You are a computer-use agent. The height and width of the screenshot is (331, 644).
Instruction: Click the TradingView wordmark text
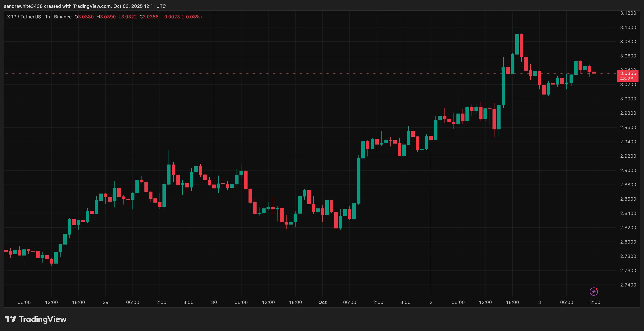pos(43,319)
